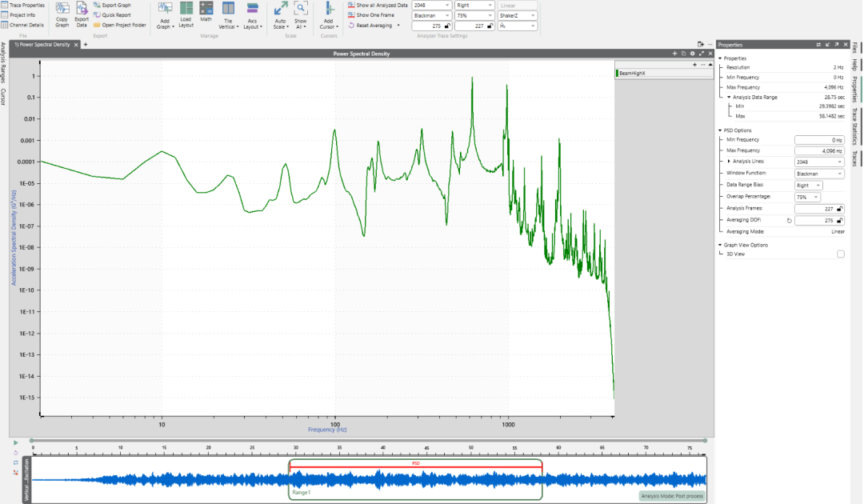864x504 pixels.
Task: Open the Analysis Lines 2048 dropdown in Properties
Action: [819, 162]
